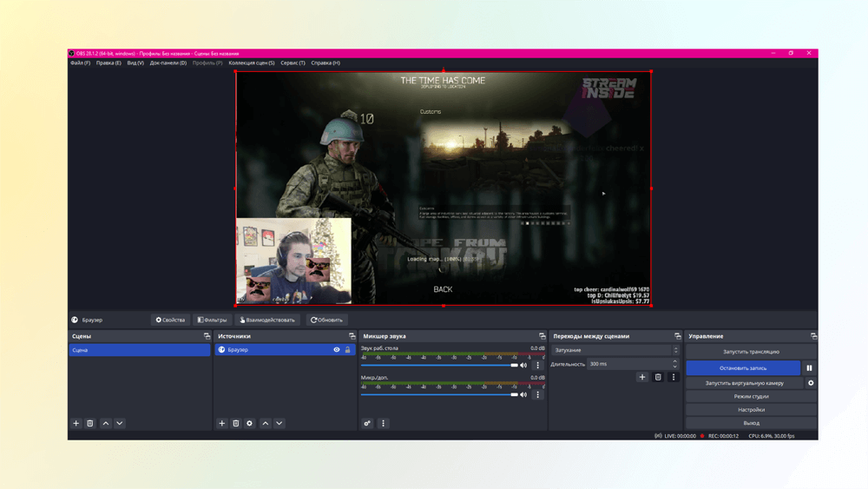Undock the Переходы между сценами panel
The width and height of the screenshot is (868, 489).
click(x=678, y=336)
